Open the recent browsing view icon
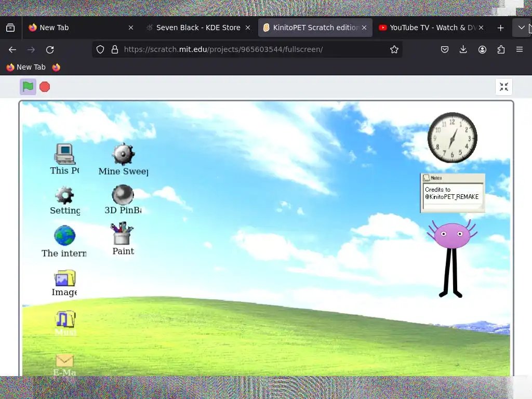Viewport: 532px width, 399px height. pos(10,28)
